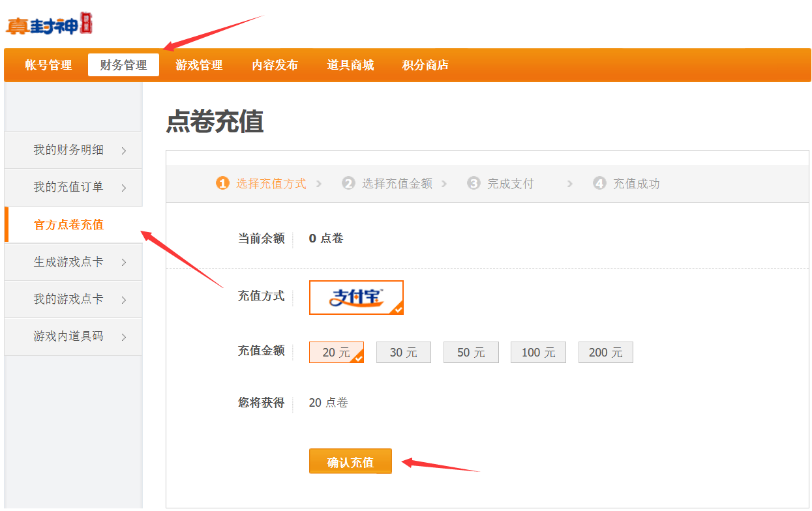Expand 生成游戏点卡 chevron arrow
This screenshot has width=812, height=511.
click(124, 263)
